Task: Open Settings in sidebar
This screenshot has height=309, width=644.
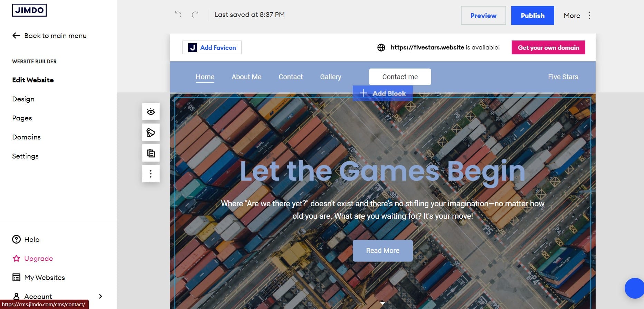Action: pyautogui.click(x=25, y=156)
